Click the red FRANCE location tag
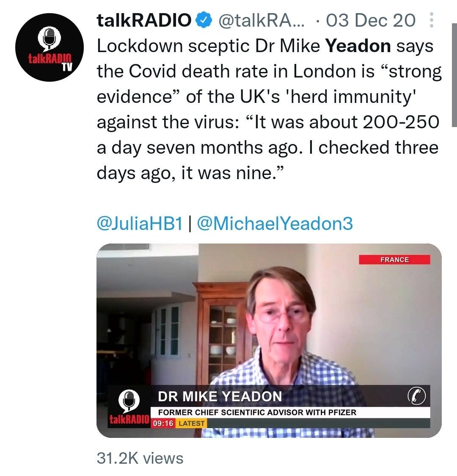Image resolution: width=457 pixels, height=476 pixels. point(394,260)
